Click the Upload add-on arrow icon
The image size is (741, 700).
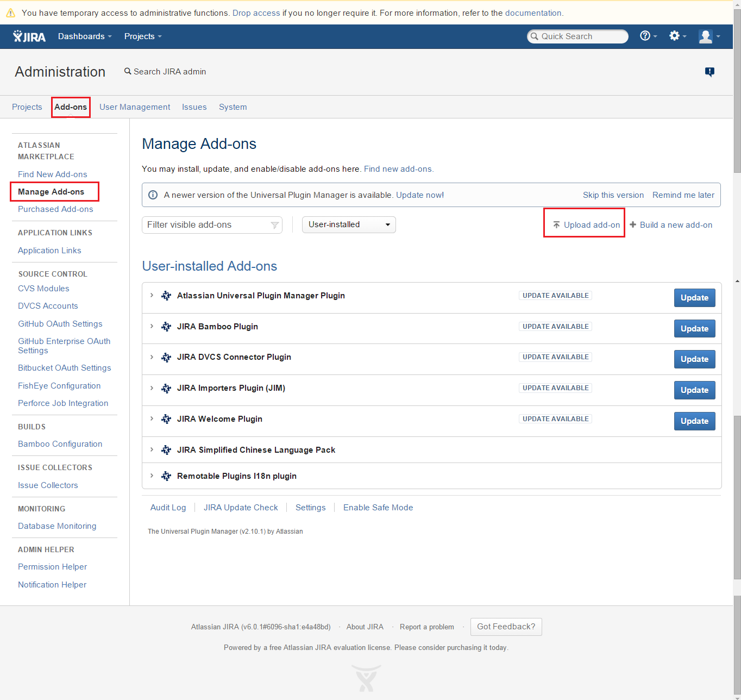tap(557, 225)
